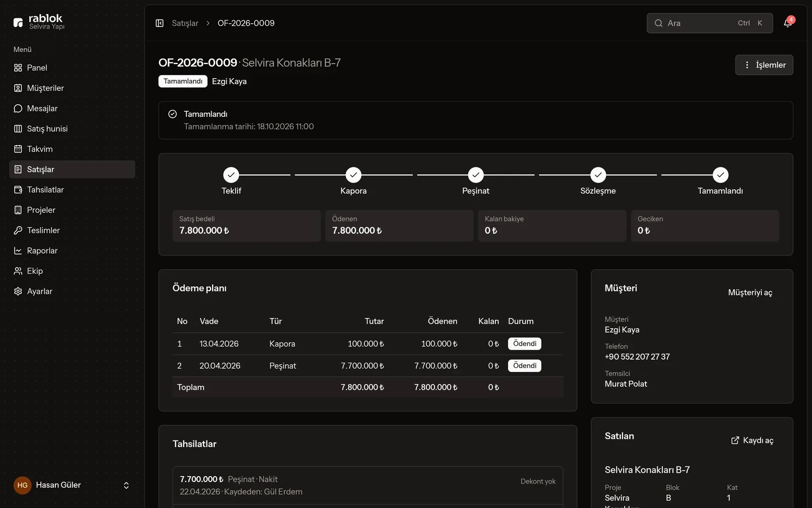This screenshot has height=508, width=812.
Task: Click the Ayarlar gear icon
Action: (18, 291)
